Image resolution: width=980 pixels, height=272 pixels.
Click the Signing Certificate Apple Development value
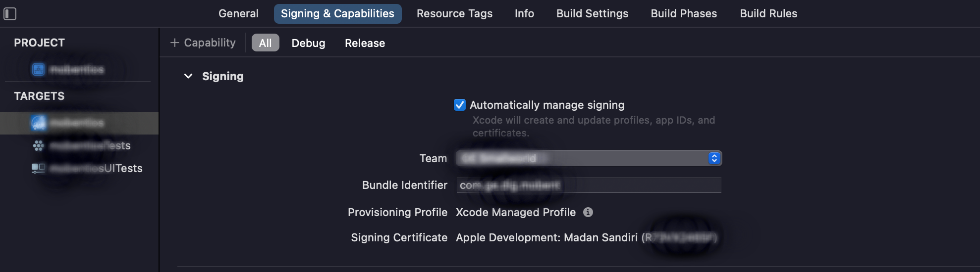[587, 237]
